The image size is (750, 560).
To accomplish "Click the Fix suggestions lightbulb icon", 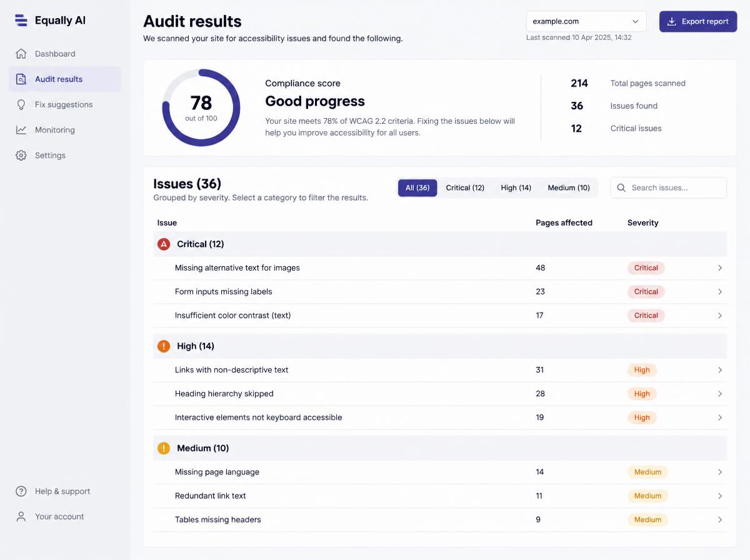I will point(21,104).
